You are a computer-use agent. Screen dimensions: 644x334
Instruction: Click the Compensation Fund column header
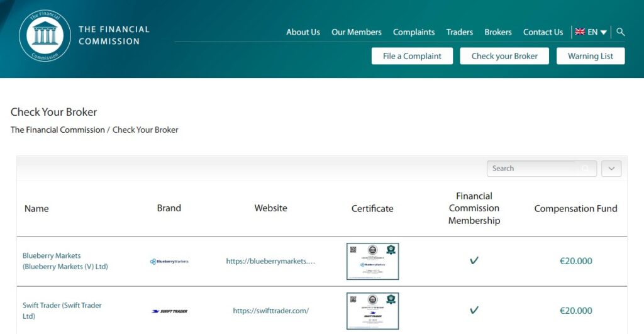pyautogui.click(x=575, y=209)
